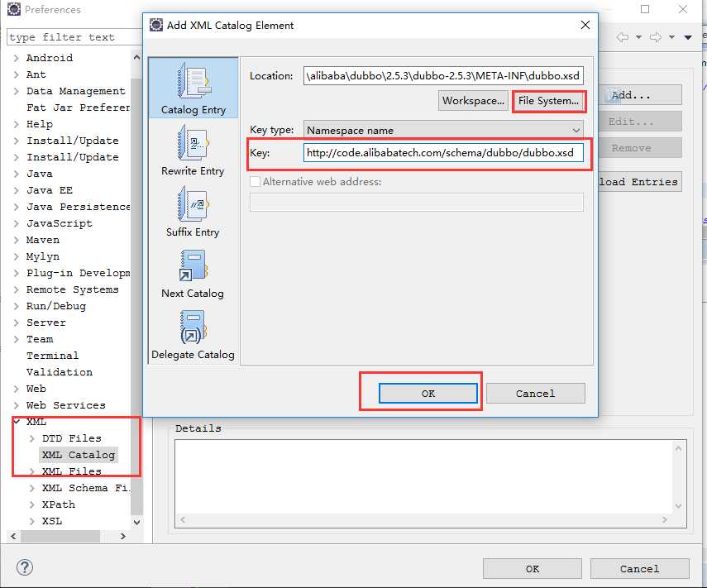Select Validation in the tree
Screen dimensions: 707x588
click(59, 372)
